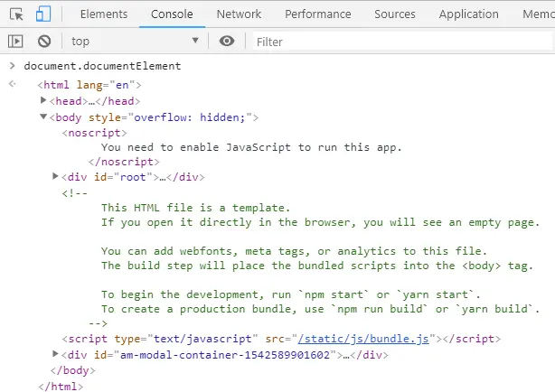Expand the am-modal-container div node
This screenshot has height=392, width=555.
click(x=55, y=353)
